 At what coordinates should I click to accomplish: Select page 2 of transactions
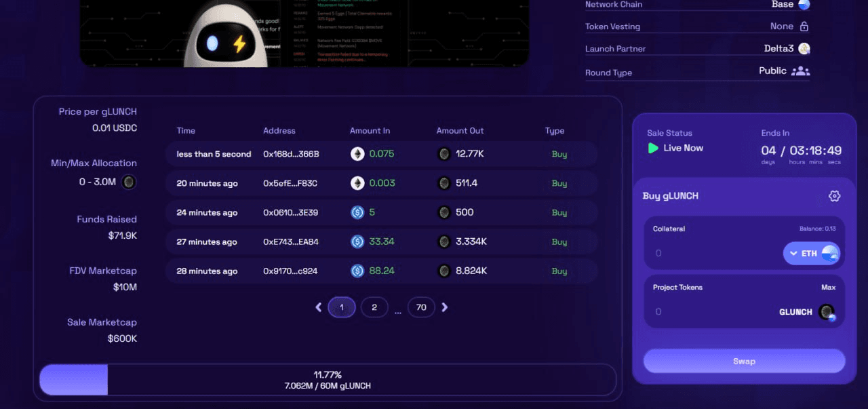tap(374, 307)
